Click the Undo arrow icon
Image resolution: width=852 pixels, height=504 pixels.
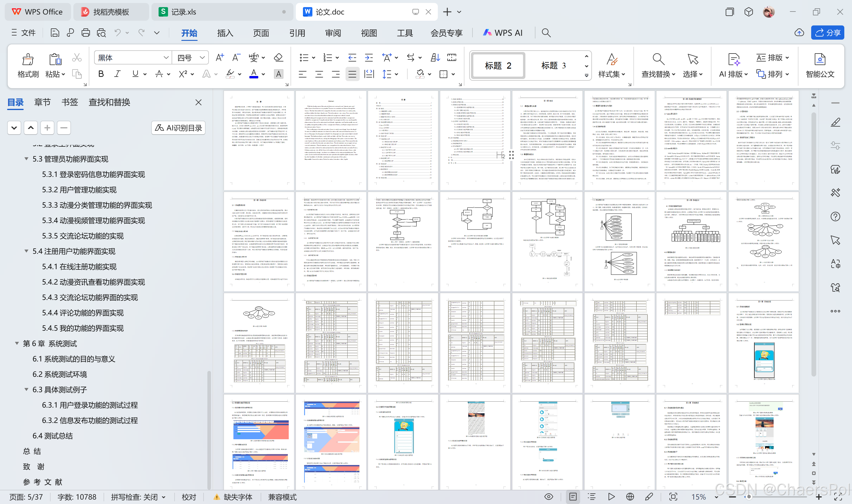[x=117, y=33]
